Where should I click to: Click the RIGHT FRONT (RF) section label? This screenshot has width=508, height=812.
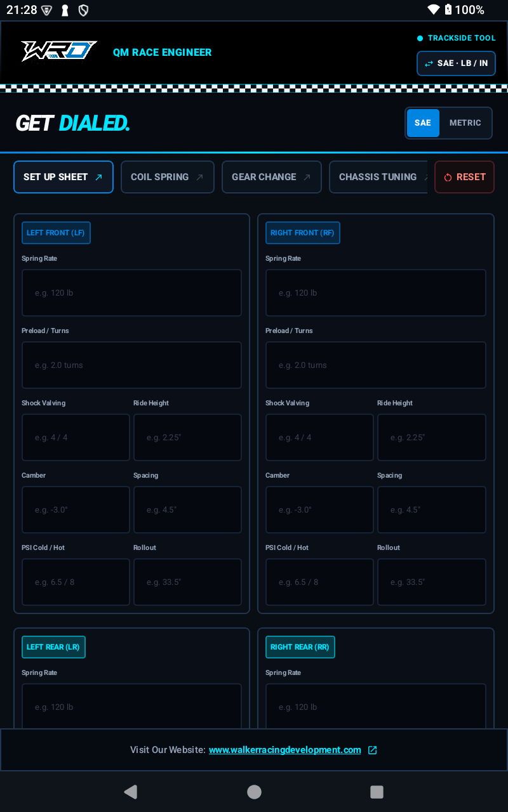coord(302,233)
